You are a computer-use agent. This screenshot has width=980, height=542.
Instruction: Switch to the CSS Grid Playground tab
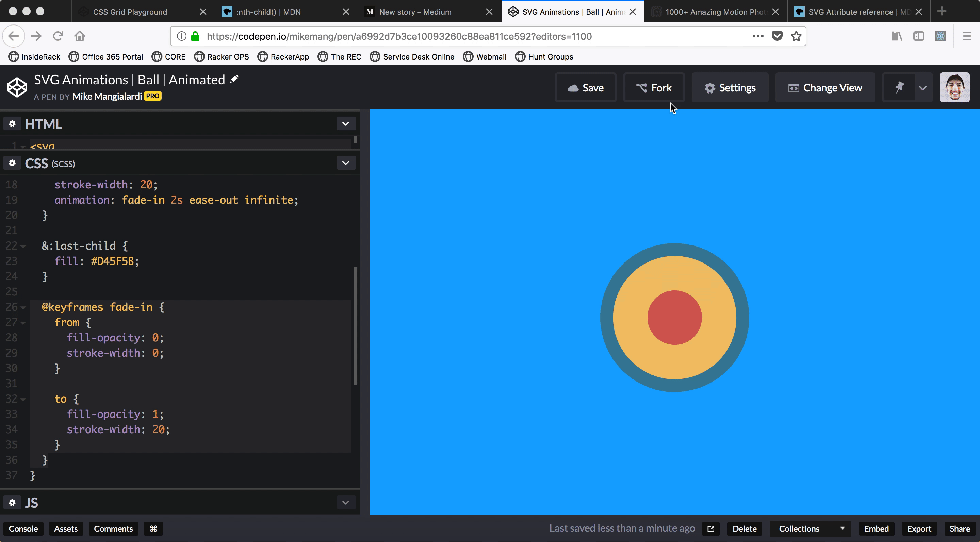[x=130, y=12]
